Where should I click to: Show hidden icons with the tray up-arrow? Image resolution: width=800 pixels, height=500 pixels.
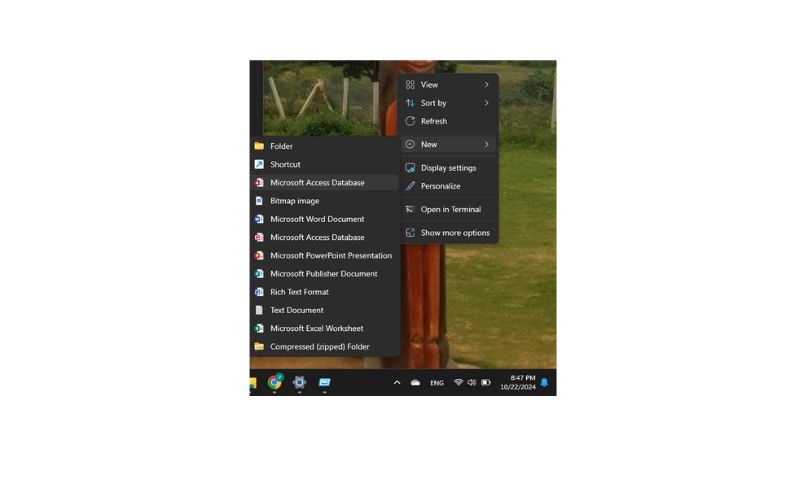(x=397, y=383)
